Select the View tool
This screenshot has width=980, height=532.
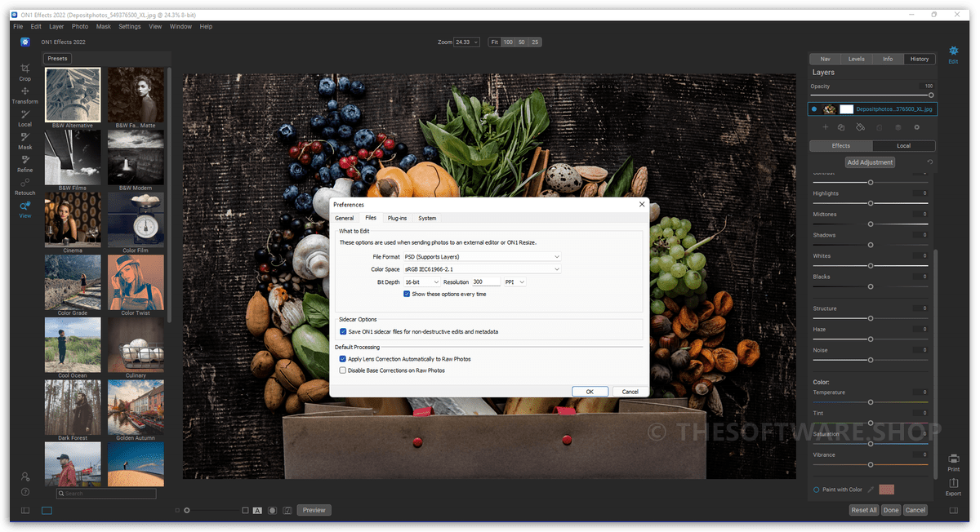point(25,209)
